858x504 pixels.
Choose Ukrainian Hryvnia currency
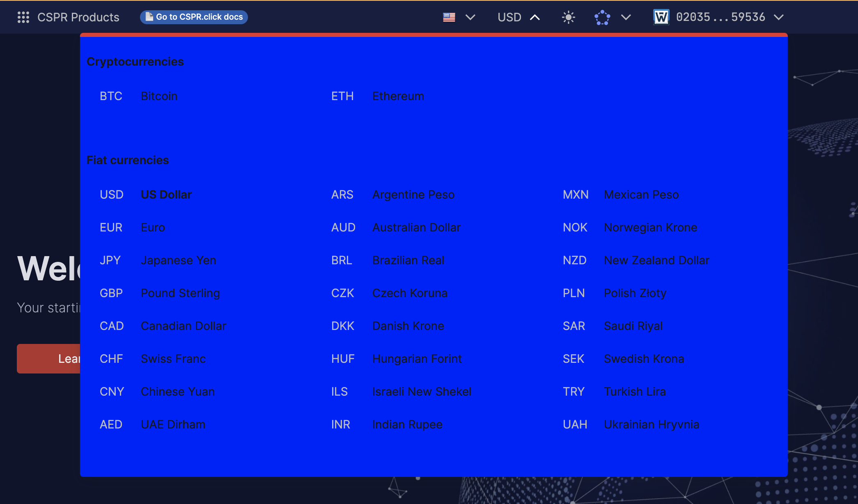(651, 424)
